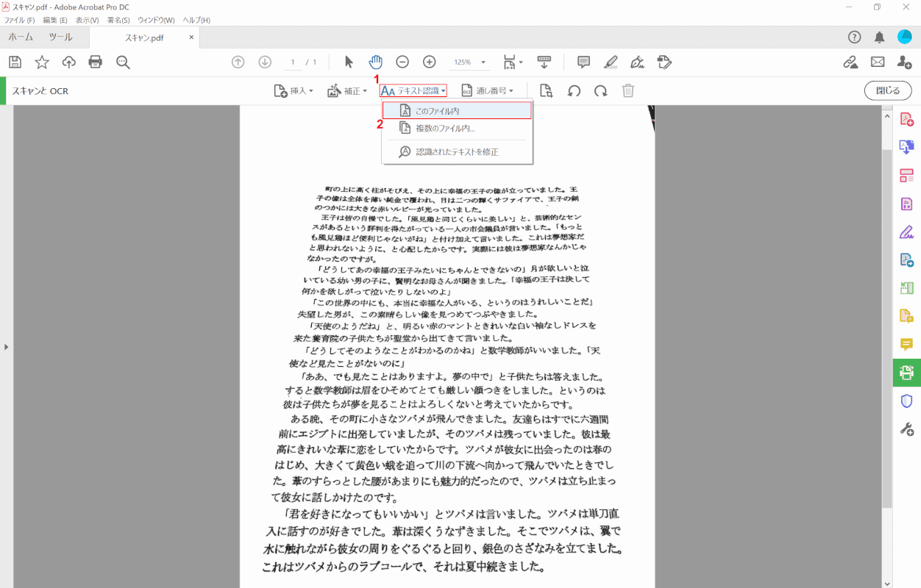The width and height of the screenshot is (921, 588).
Task: Zoom out with minus icon
Action: (x=402, y=62)
